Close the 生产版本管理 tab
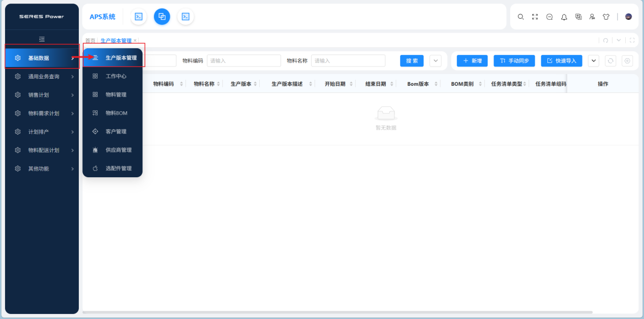The height and width of the screenshot is (319, 644). [x=135, y=41]
